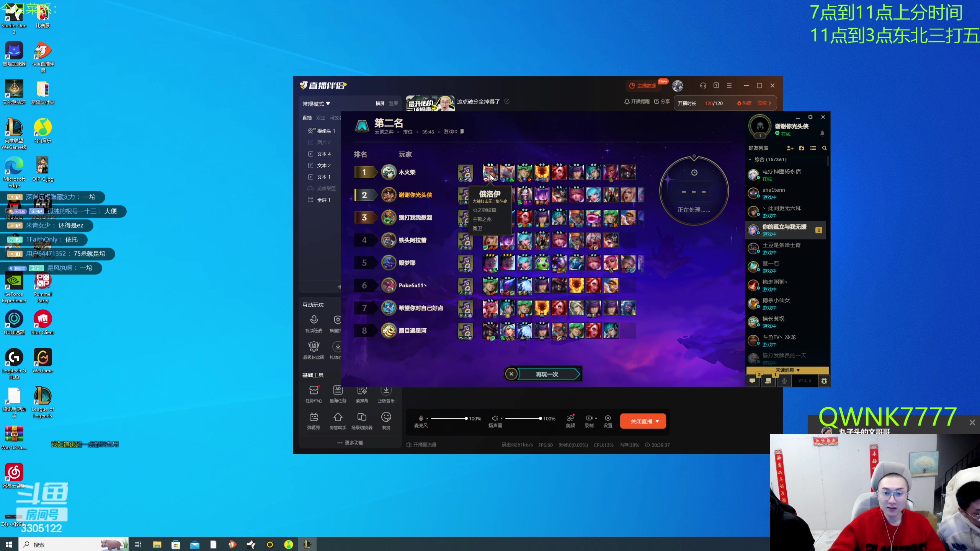Toggle the 文本 4 text source
This screenshot has width=980, height=551.
[320, 154]
